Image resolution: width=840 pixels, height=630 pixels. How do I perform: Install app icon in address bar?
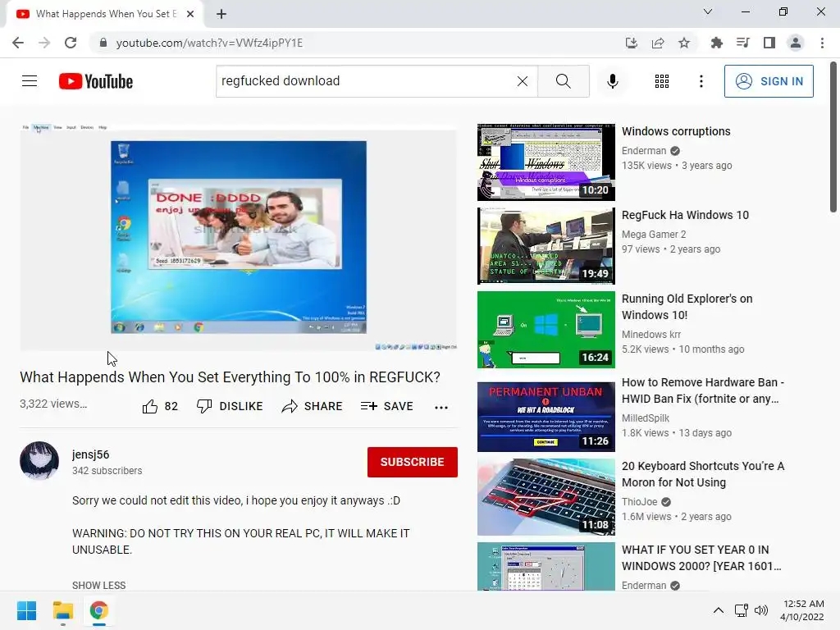[x=631, y=43]
